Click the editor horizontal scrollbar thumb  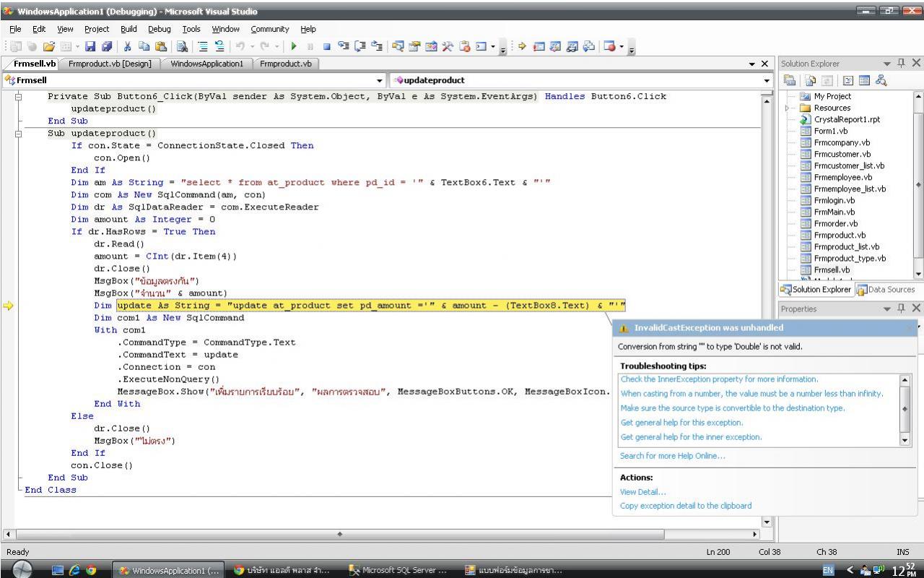[x=340, y=535]
